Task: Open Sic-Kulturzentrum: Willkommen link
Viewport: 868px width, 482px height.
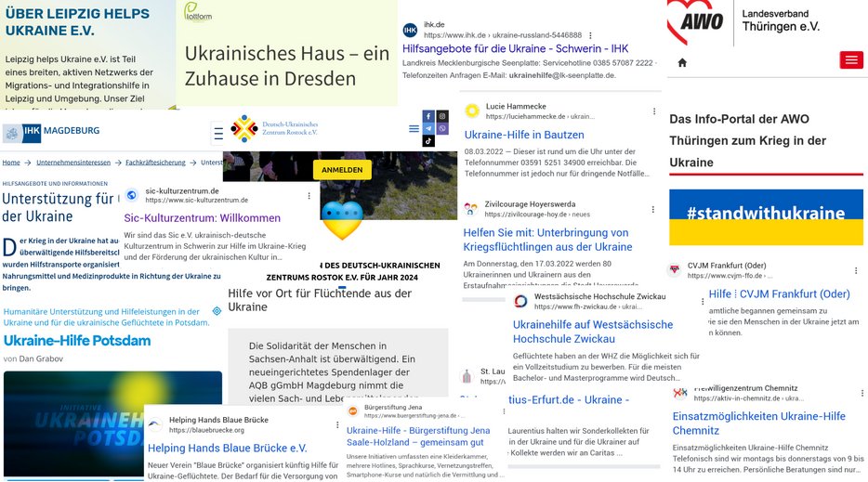Action: tap(202, 218)
